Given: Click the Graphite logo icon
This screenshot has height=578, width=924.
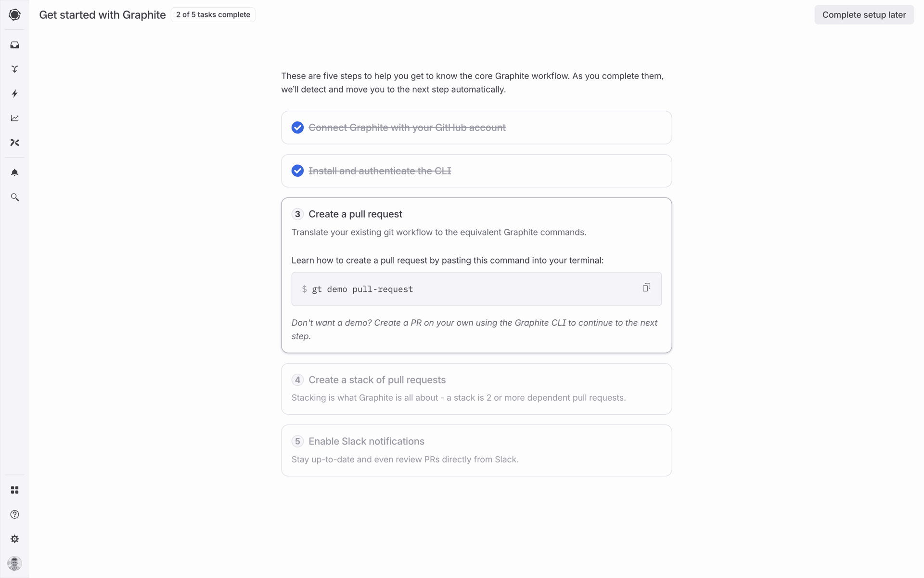Looking at the screenshot, I should [x=15, y=14].
